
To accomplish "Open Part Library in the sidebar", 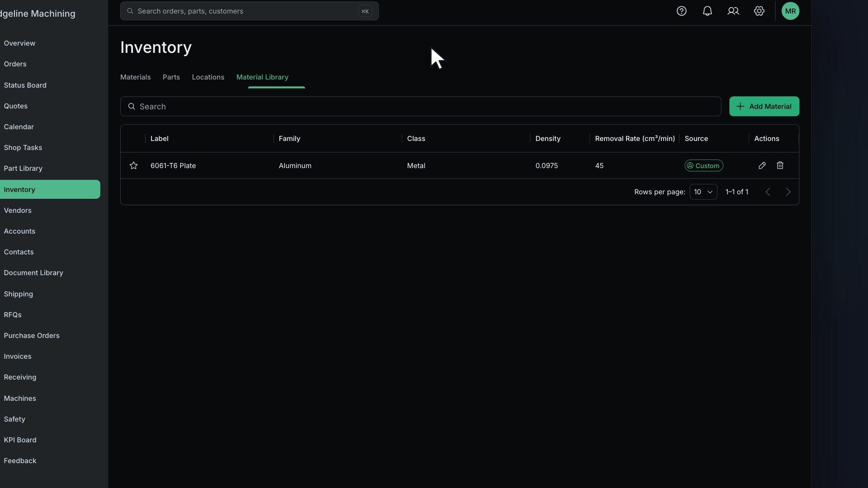I will point(23,169).
